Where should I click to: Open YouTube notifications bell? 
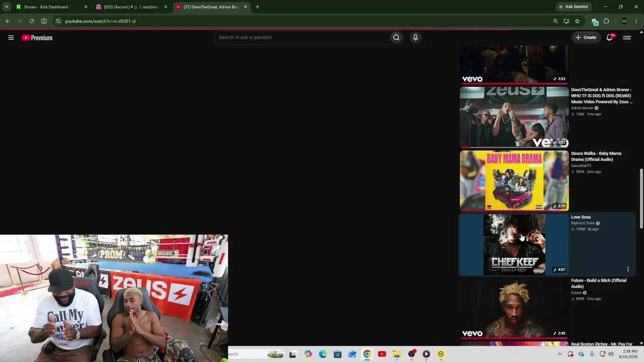610,37
